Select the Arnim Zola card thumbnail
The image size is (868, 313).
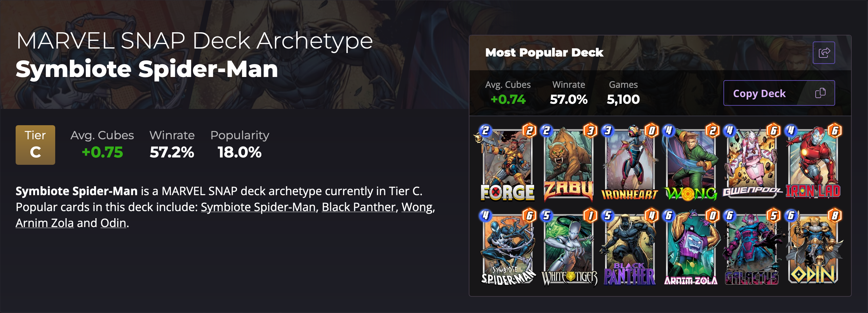click(691, 248)
